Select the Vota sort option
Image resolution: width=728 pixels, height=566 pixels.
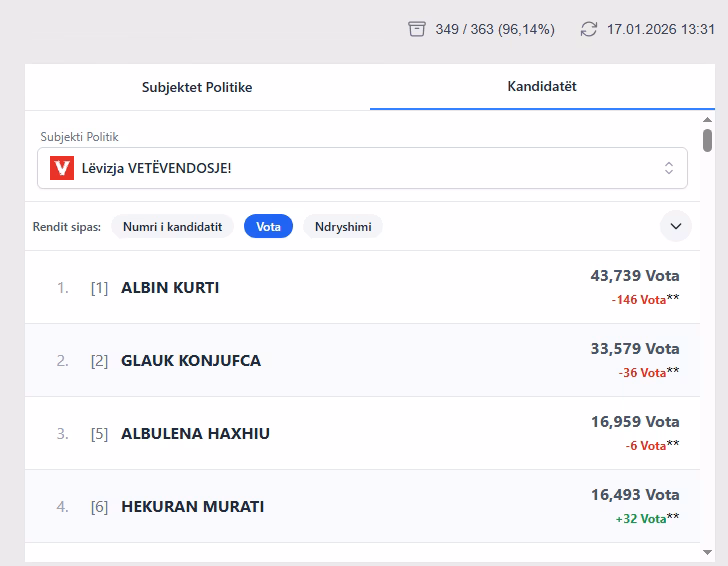[x=268, y=227]
